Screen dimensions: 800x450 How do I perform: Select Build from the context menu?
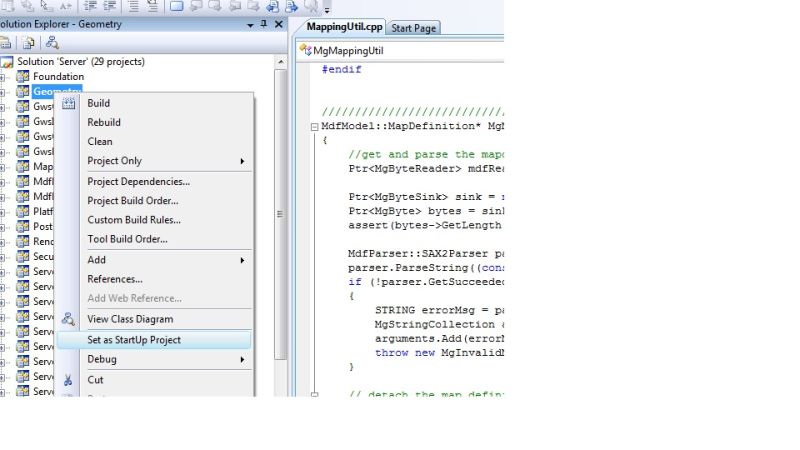(155, 103)
